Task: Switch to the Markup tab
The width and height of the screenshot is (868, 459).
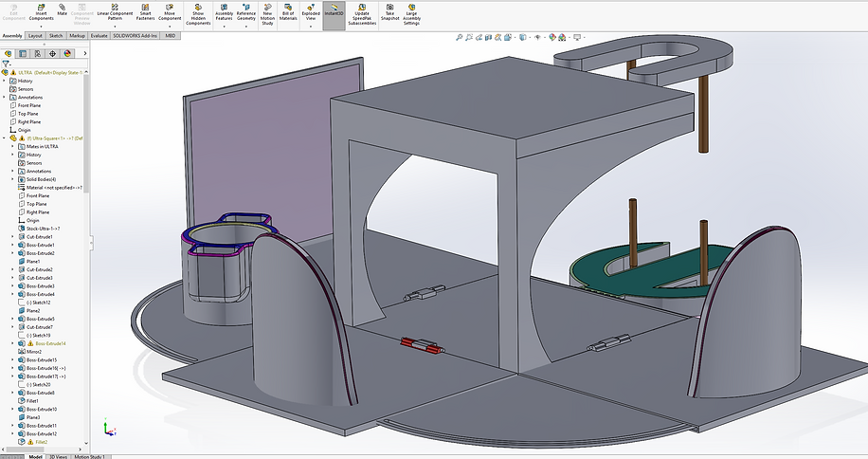Action: tap(77, 36)
